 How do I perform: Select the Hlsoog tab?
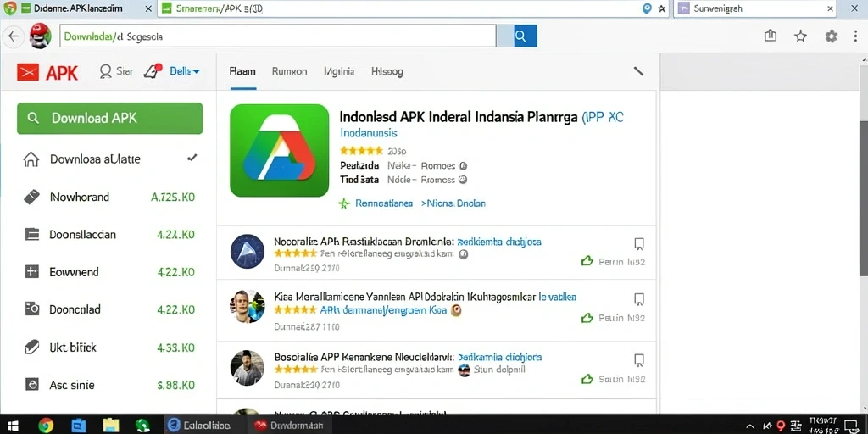pos(387,71)
